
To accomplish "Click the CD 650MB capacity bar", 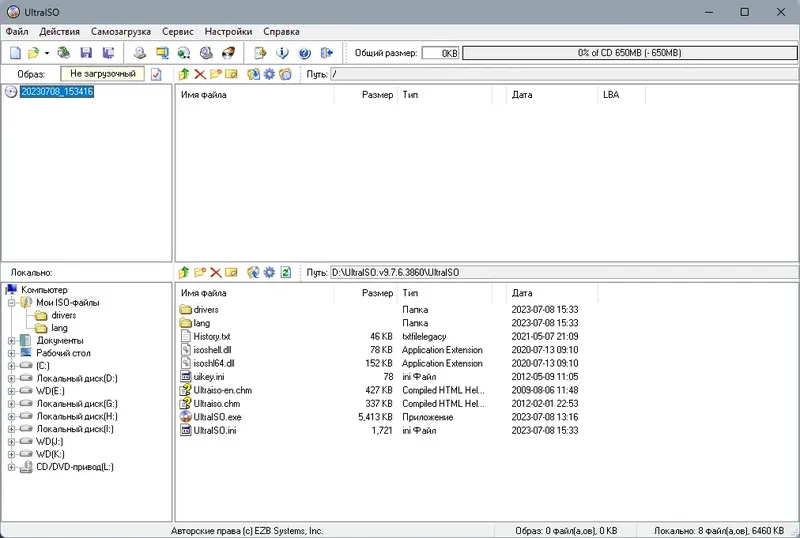I will [x=630, y=53].
